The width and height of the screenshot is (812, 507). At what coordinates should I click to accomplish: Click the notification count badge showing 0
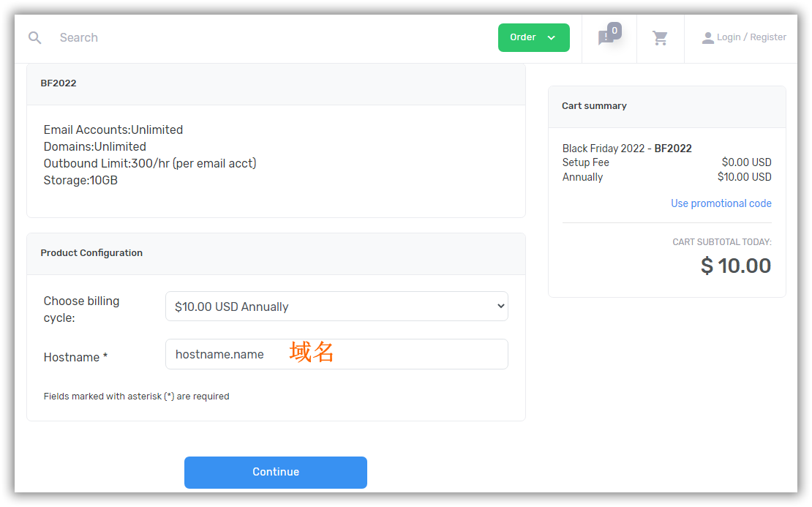click(x=614, y=31)
